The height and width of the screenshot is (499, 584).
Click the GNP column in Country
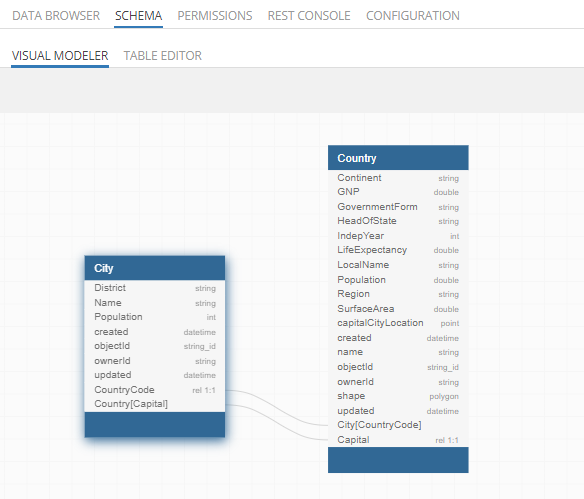click(x=398, y=192)
